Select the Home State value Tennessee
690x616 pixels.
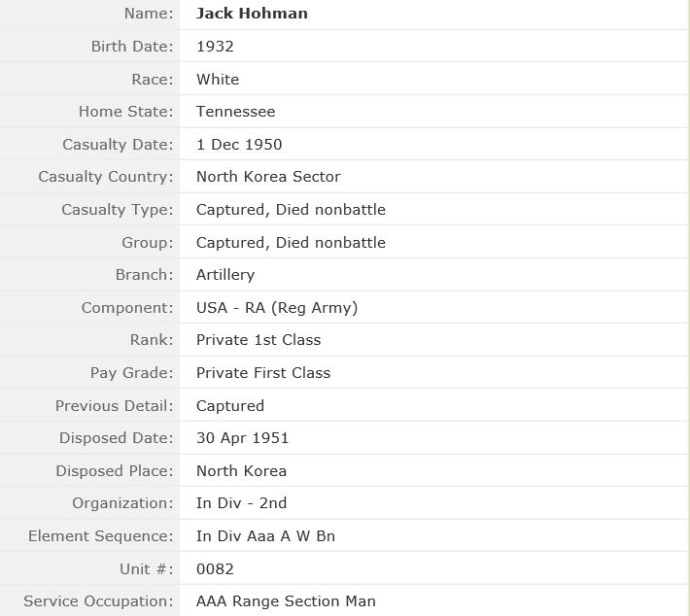point(235,112)
